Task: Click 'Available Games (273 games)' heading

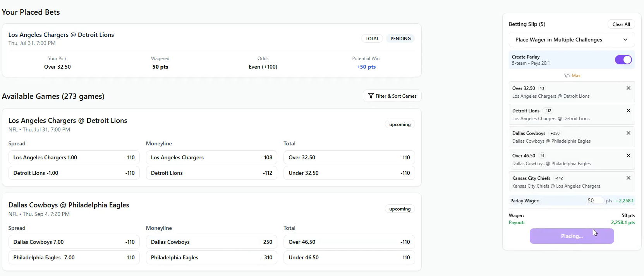Action: coord(53,96)
